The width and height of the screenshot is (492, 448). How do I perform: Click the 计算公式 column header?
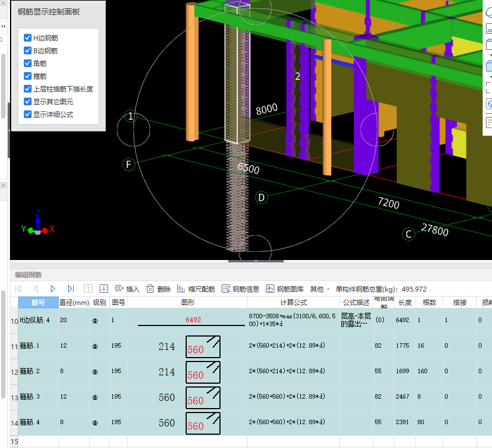tap(294, 302)
